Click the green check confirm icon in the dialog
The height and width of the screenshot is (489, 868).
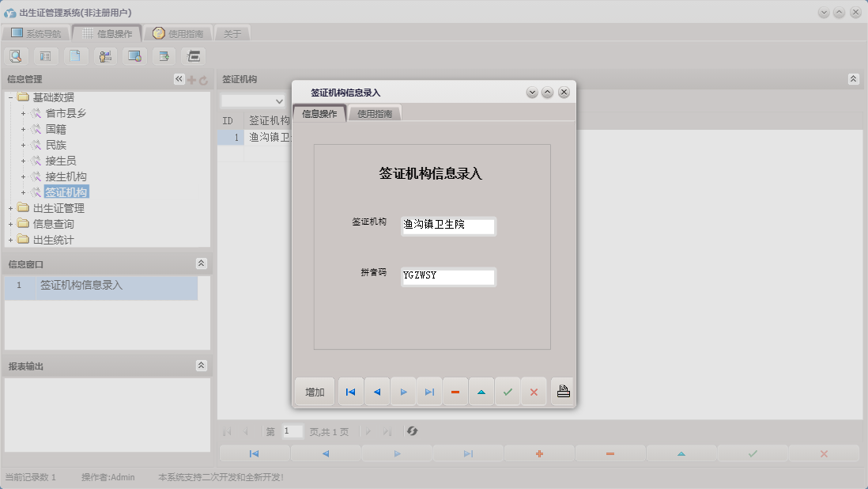click(x=508, y=391)
